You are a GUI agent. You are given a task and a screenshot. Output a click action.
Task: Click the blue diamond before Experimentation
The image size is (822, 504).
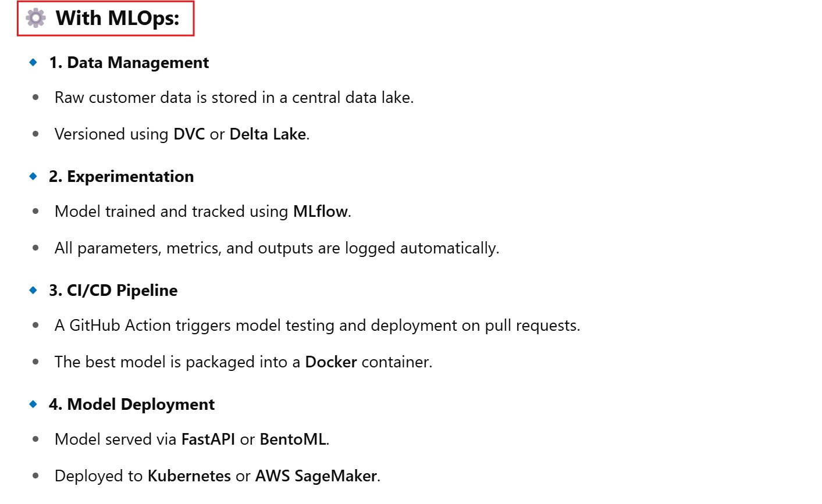pos(33,176)
